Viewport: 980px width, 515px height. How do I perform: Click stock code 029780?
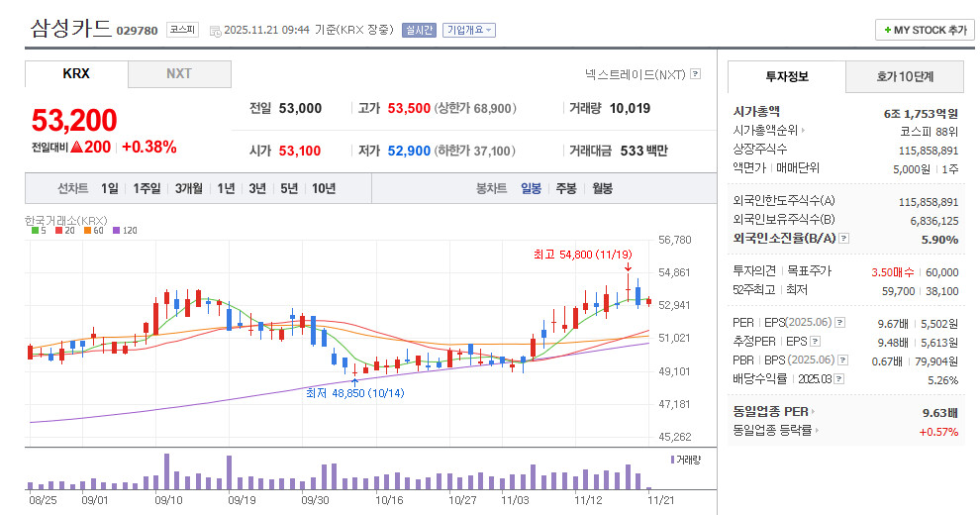137,31
